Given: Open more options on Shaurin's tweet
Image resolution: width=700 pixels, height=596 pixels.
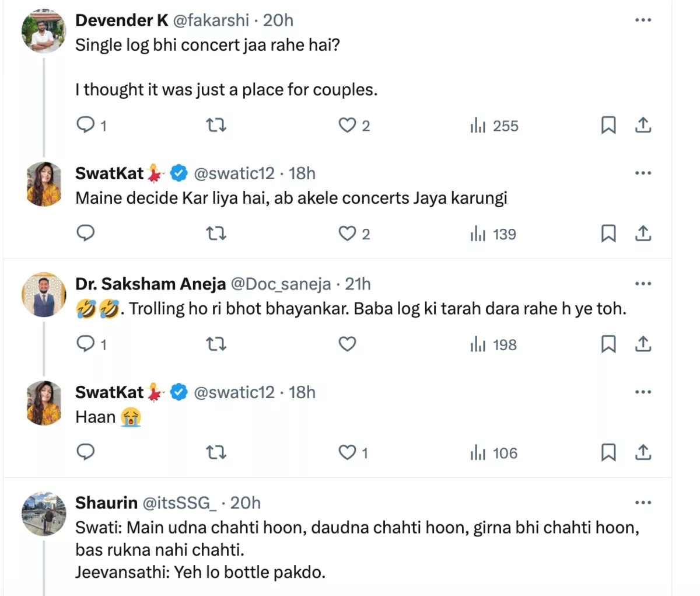Looking at the screenshot, I should coord(643,503).
